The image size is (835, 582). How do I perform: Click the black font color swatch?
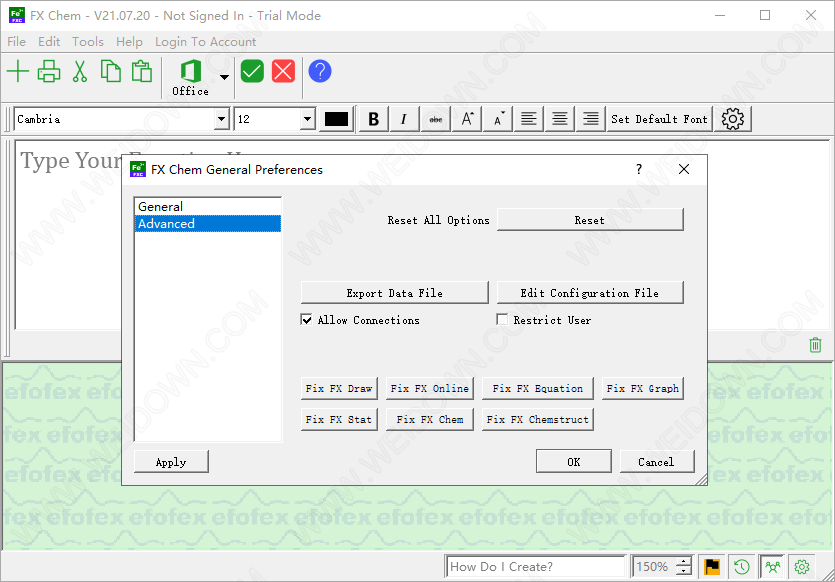336,119
